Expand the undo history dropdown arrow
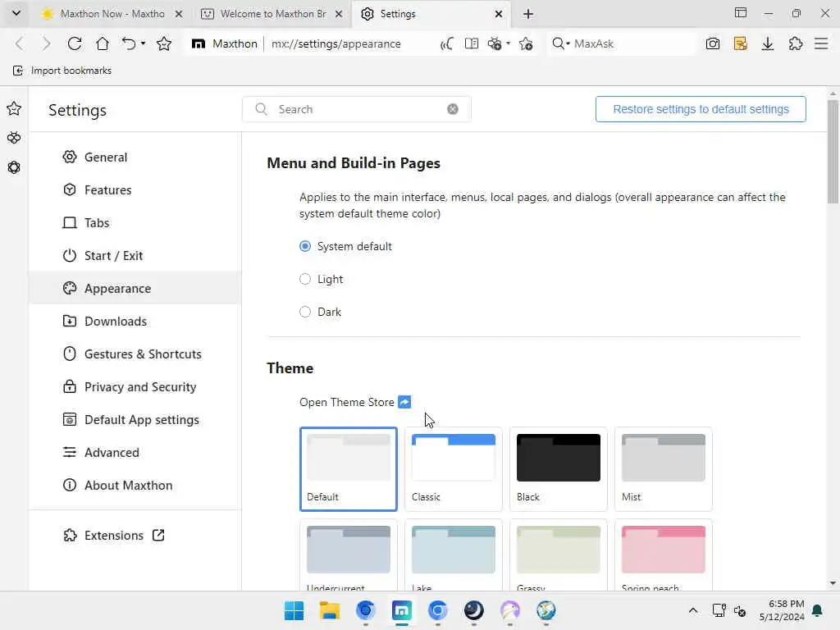 [x=143, y=43]
